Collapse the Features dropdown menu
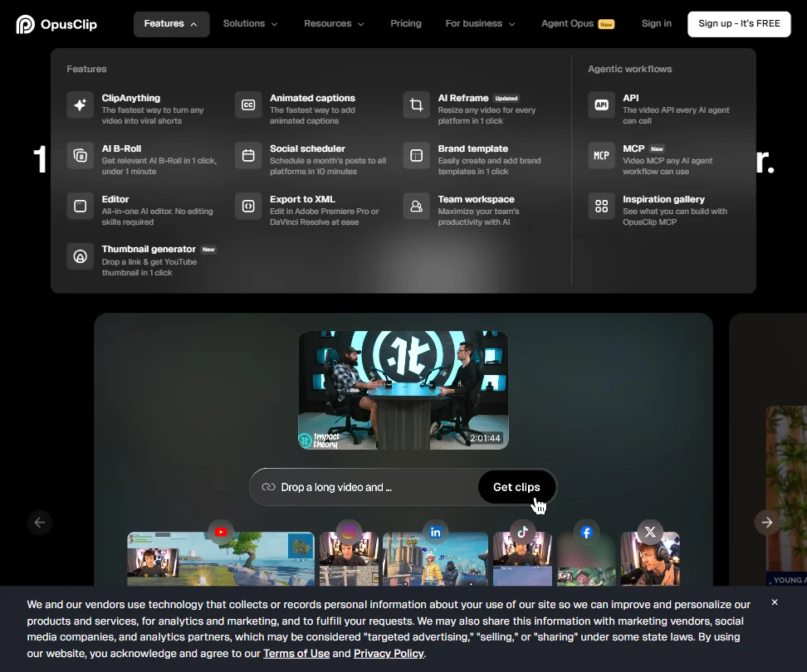Screen dimensions: 807x672 pyautogui.click(x=171, y=24)
